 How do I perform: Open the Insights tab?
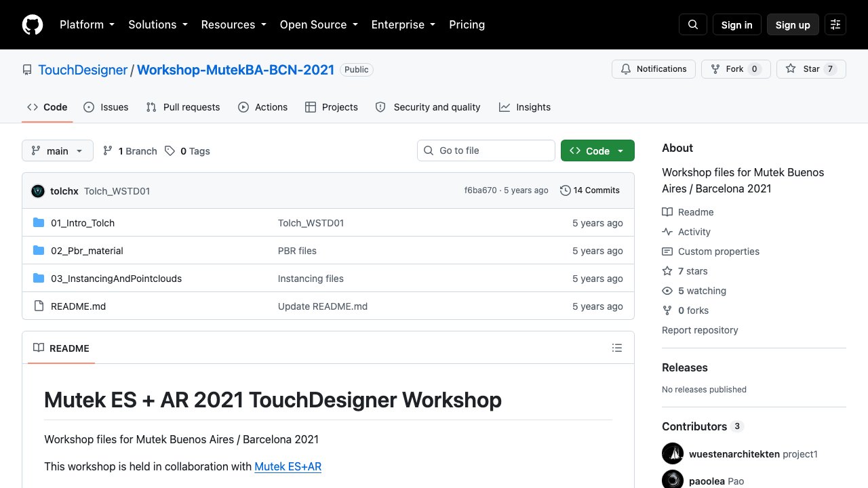525,107
